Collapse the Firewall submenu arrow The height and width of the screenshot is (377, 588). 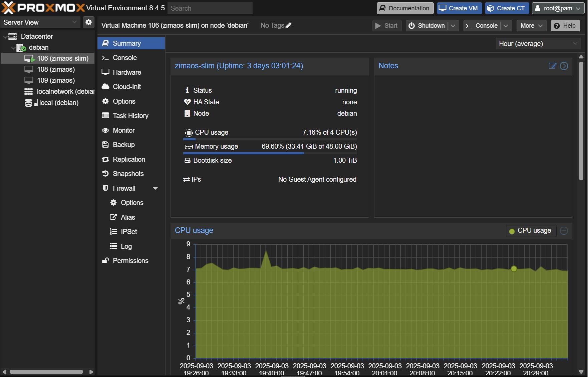(x=155, y=188)
